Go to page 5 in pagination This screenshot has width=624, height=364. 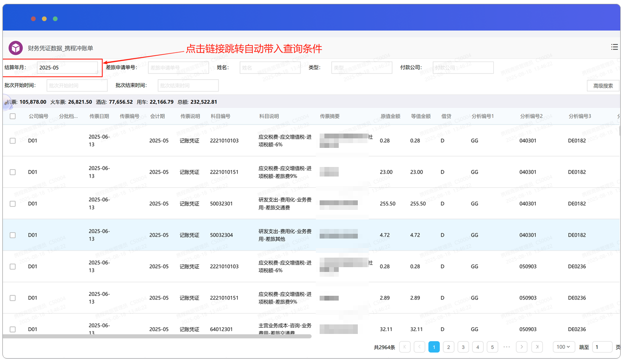(492, 347)
